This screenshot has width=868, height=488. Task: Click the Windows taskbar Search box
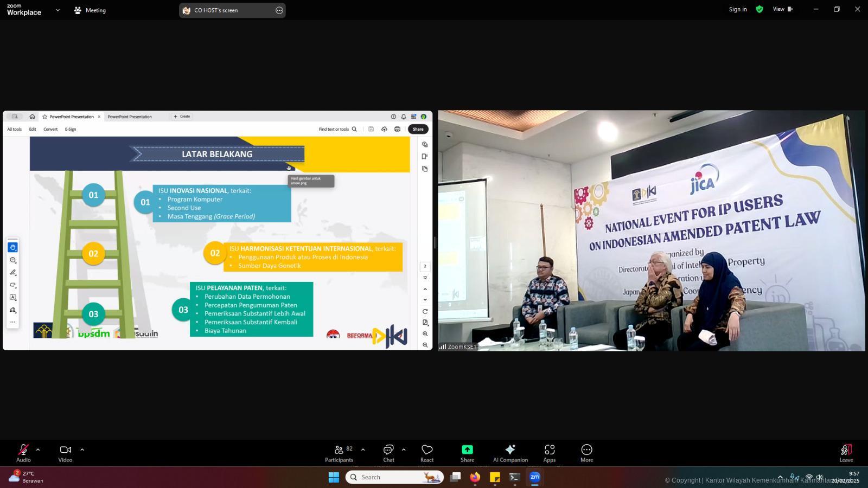pos(394,477)
